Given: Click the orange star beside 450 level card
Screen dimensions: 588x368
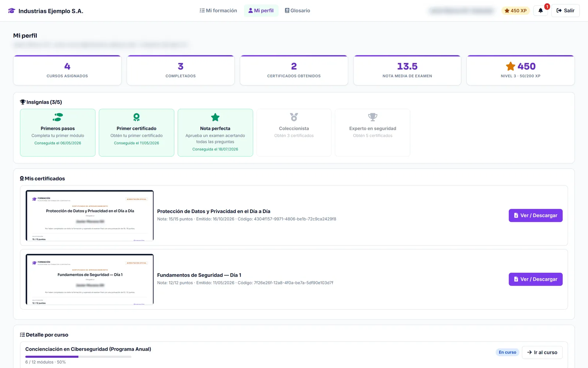Looking at the screenshot, I should [x=510, y=66].
